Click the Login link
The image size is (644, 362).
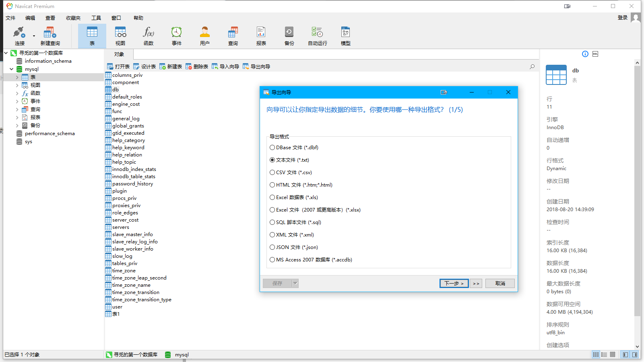[x=623, y=18]
